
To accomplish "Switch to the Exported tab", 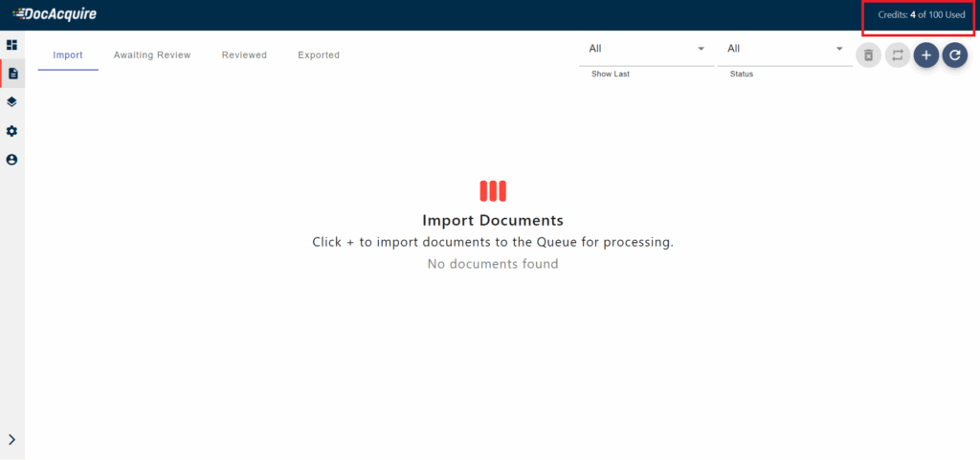I will [x=319, y=55].
